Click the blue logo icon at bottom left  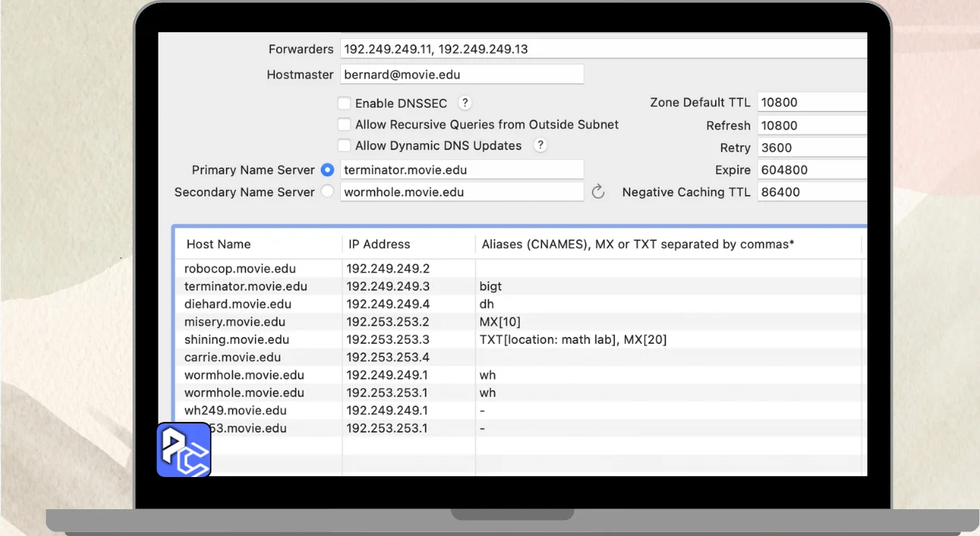184,449
